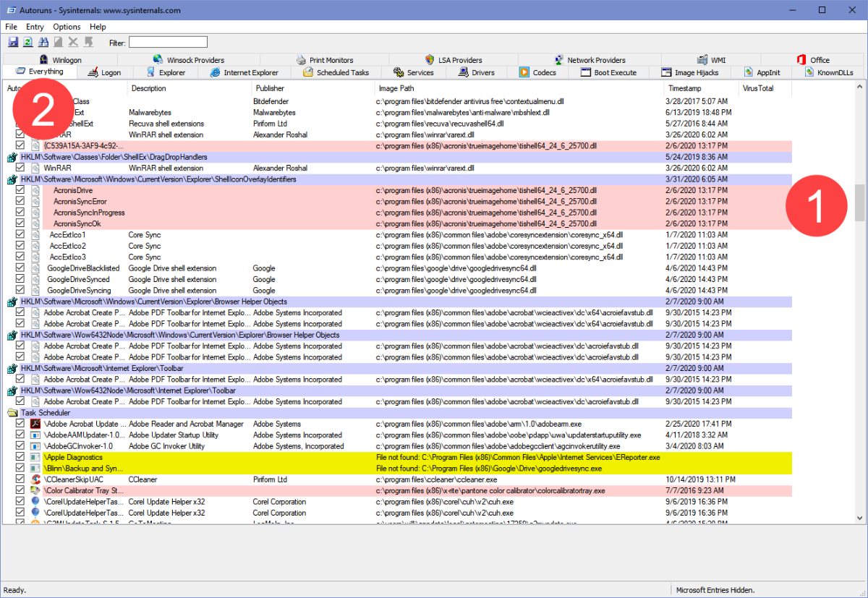Open the Entry menu
Viewport: 868px width, 598px height.
[35, 27]
